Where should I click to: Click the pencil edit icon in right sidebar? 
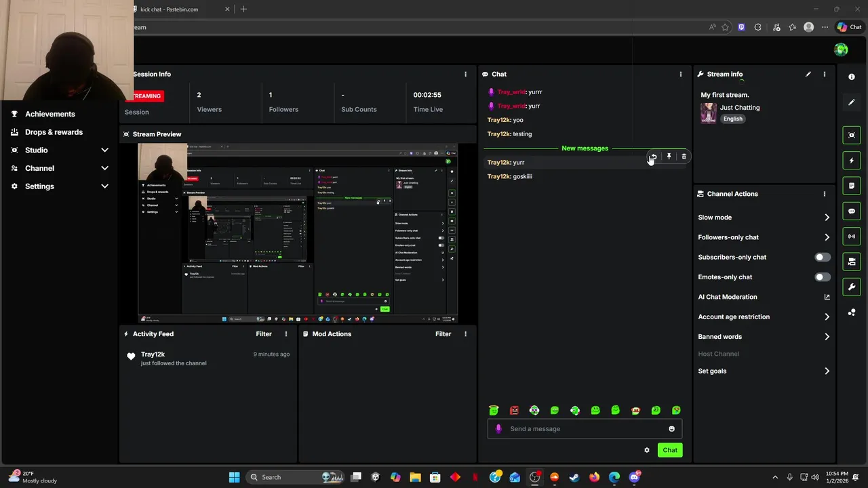click(x=852, y=102)
